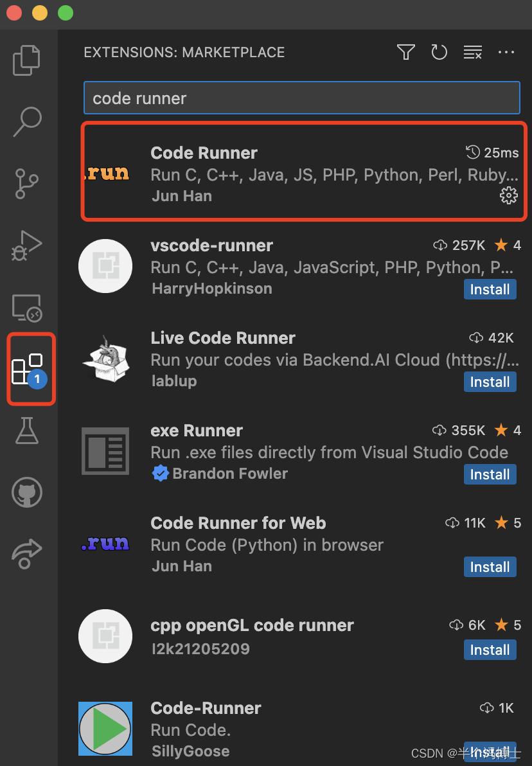The height and width of the screenshot is (766, 532).
Task: Open the Extensions view icon
Action: coord(29,370)
